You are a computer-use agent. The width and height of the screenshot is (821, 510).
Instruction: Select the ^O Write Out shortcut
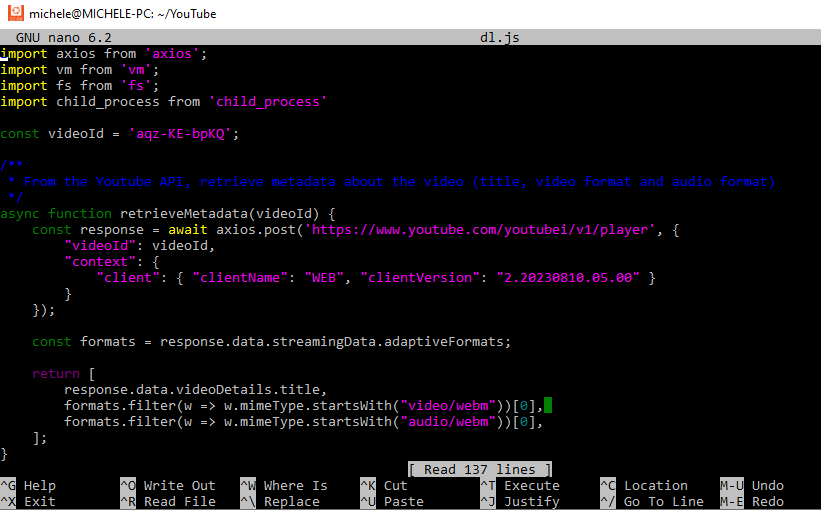[167, 486]
